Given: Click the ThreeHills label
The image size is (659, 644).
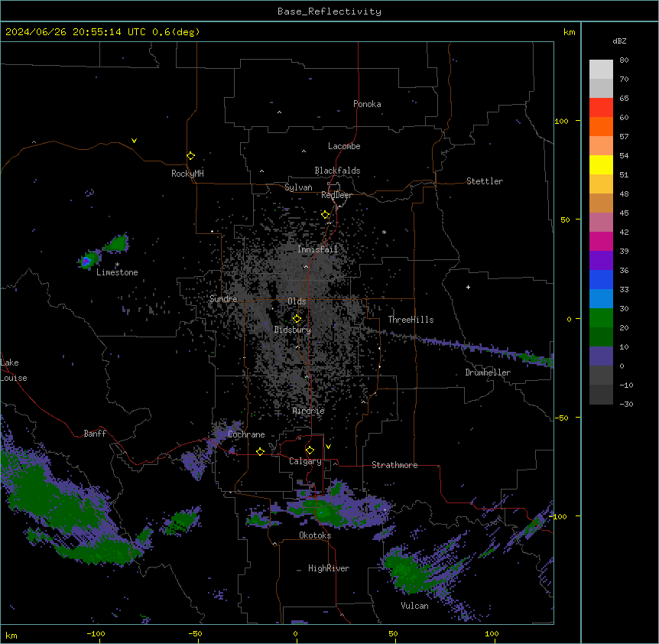Looking at the screenshot, I should click(411, 320).
